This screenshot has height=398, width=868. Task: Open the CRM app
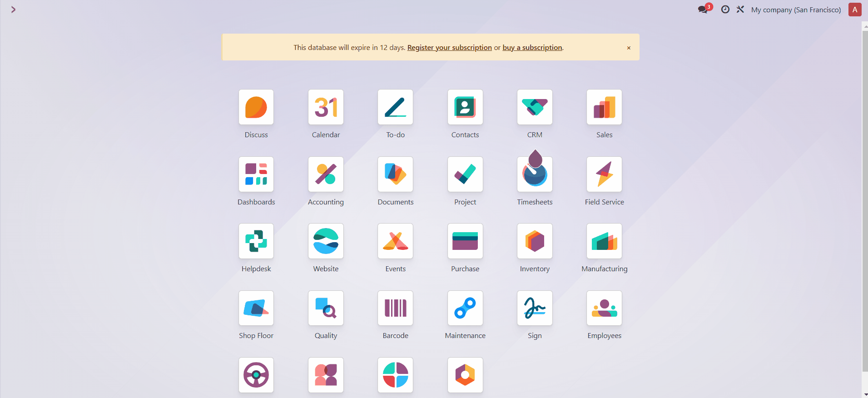click(x=535, y=107)
